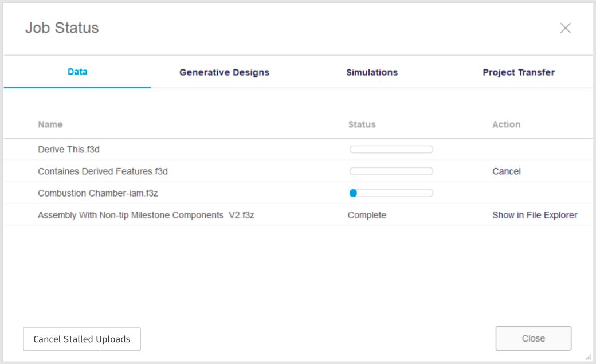Image resolution: width=596 pixels, height=364 pixels.
Task: Select Containes Derived Features.f3d file name
Action: click(103, 171)
